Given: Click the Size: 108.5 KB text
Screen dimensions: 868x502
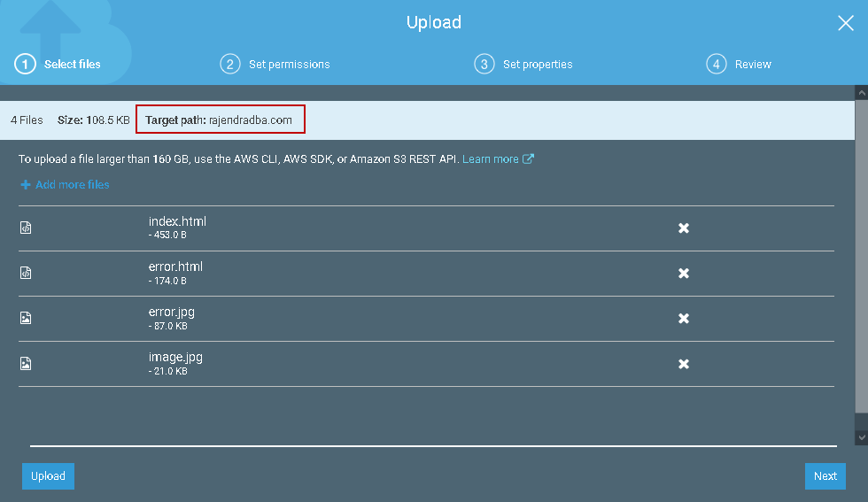Looking at the screenshot, I should point(94,120).
